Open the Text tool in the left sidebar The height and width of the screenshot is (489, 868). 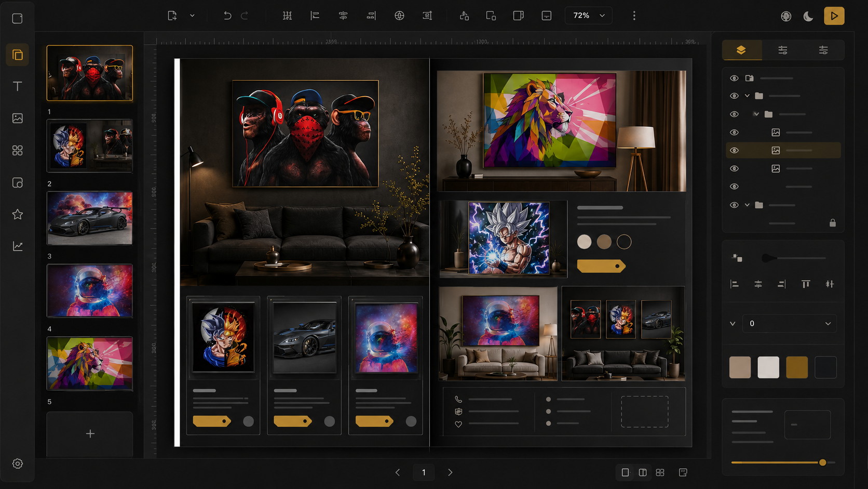(18, 86)
